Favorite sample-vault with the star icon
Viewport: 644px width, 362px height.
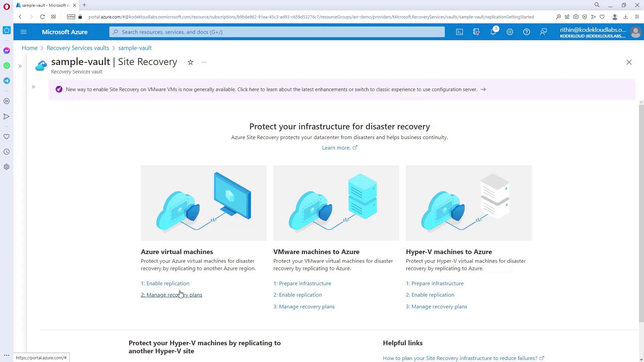click(190, 62)
